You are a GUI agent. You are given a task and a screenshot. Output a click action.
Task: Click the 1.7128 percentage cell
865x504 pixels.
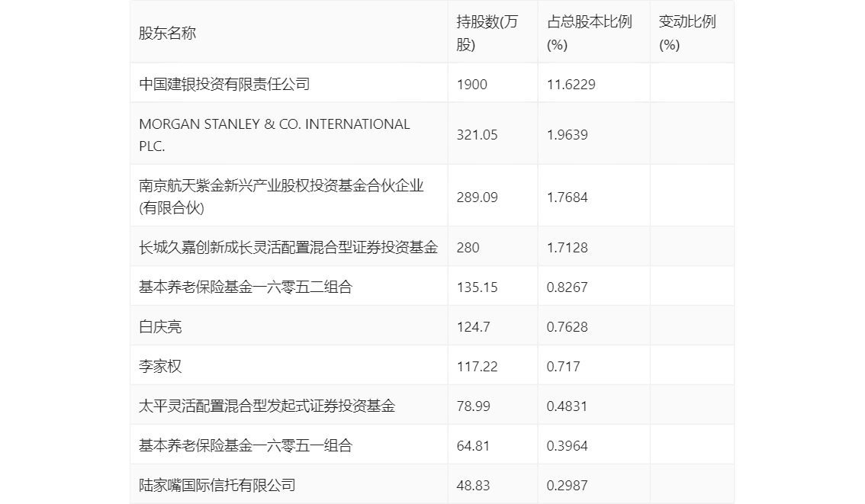point(567,248)
